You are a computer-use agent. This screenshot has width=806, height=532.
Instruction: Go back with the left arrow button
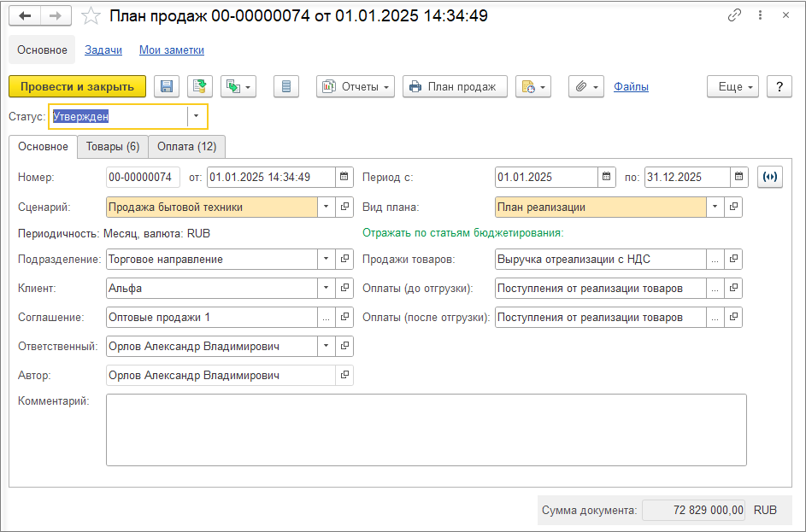coord(25,16)
